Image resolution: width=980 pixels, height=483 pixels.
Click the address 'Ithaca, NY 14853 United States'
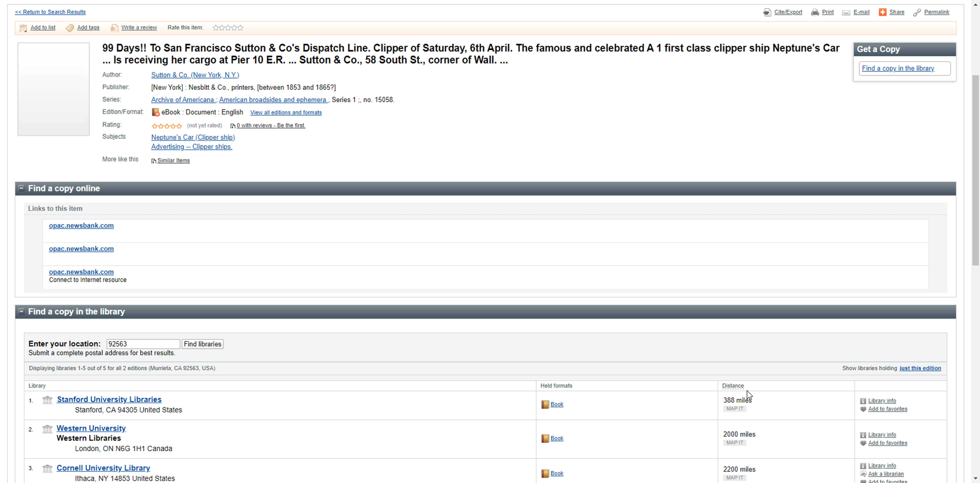(125, 479)
